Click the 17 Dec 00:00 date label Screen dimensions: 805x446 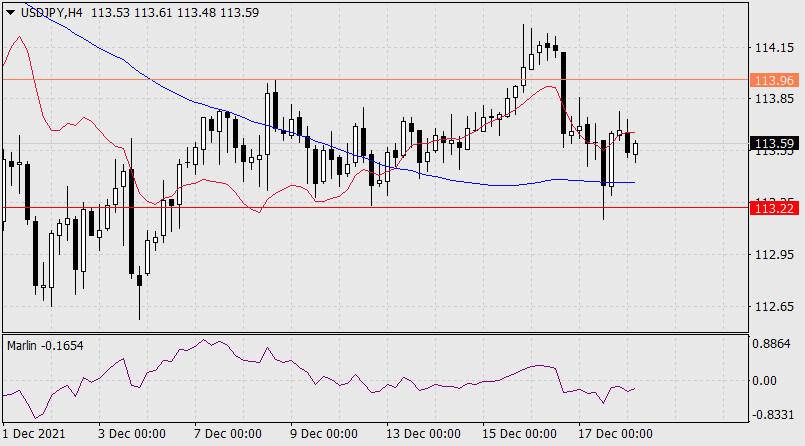[616, 434]
